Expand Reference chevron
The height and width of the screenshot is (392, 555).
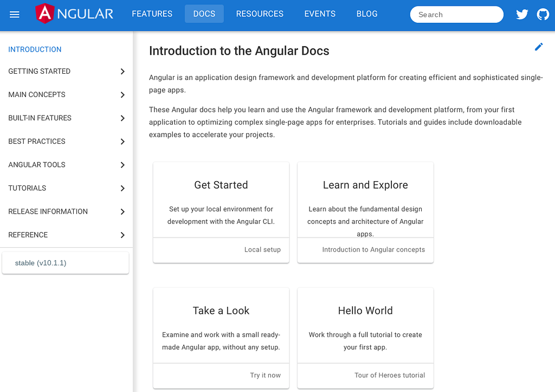[122, 235]
